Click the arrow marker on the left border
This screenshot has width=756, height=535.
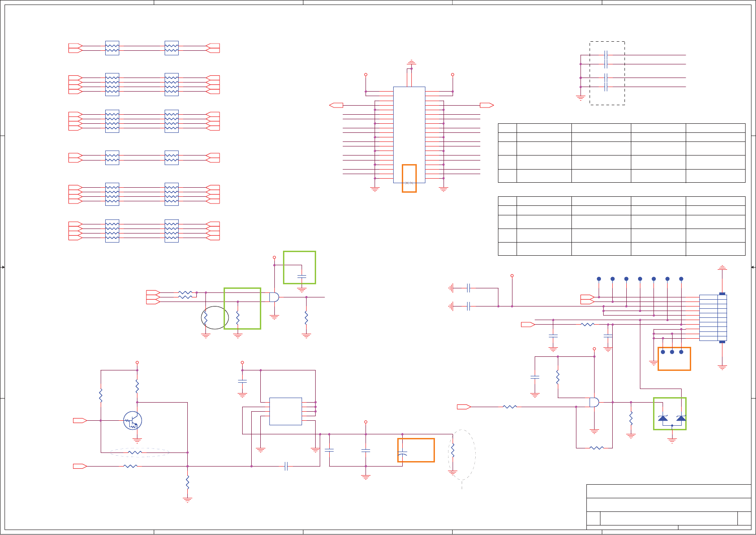coord(3,267)
